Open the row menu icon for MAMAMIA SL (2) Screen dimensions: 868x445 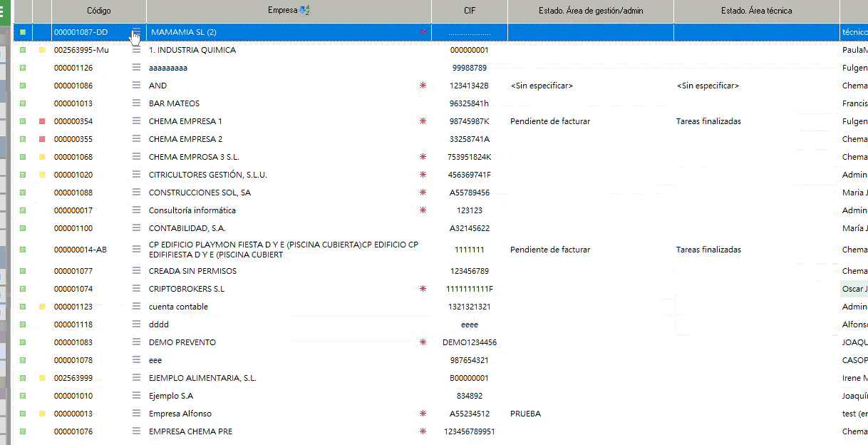[x=136, y=32]
